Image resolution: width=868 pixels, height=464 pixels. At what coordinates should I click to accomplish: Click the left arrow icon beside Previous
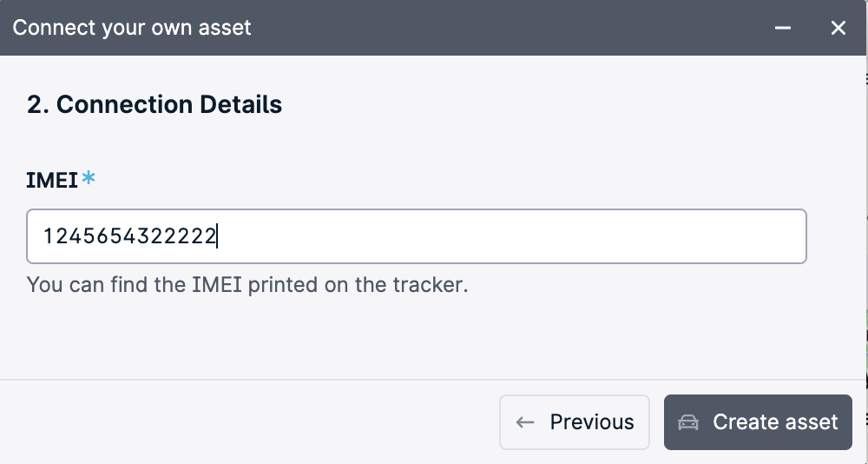click(525, 422)
